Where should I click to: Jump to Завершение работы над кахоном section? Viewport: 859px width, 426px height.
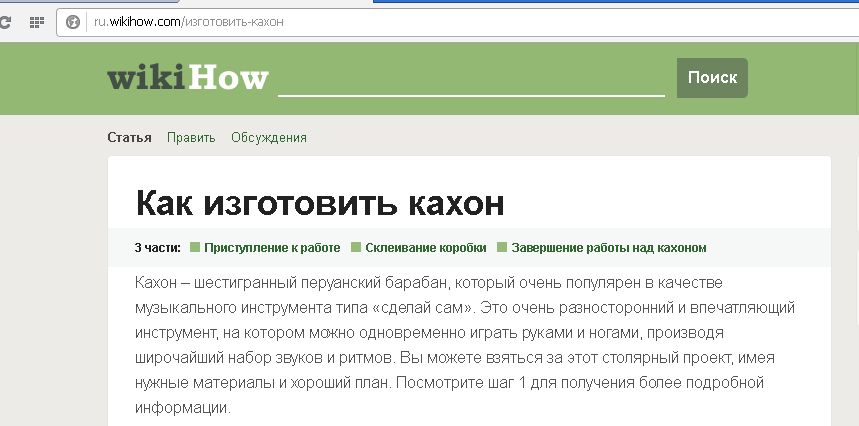(x=609, y=247)
